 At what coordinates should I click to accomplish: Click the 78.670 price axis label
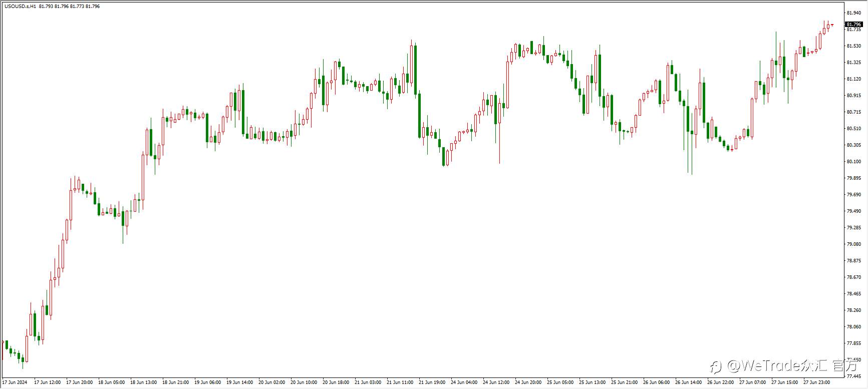pyautogui.click(x=853, y=277)
